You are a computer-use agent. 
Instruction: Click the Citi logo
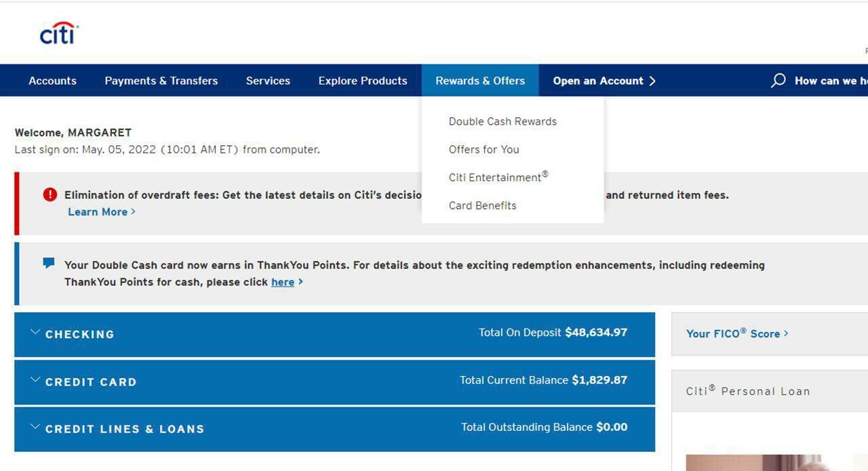click(x=59, y=33)
